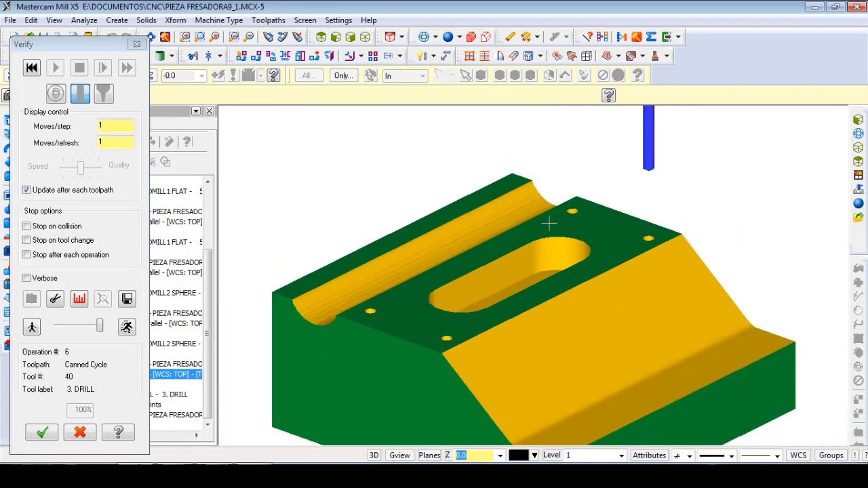
Task: Click the black system color swatch
Action: 518,455
